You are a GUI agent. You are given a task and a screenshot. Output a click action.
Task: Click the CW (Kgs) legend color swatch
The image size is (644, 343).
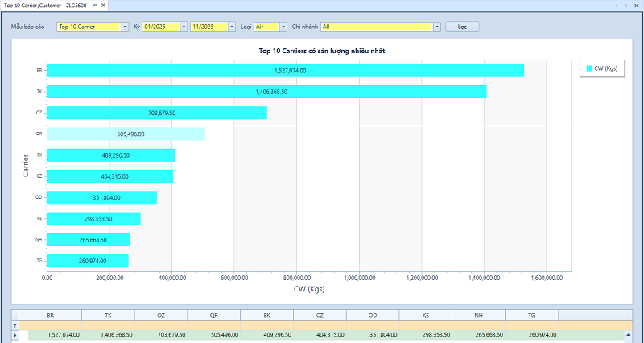(589, 69)
